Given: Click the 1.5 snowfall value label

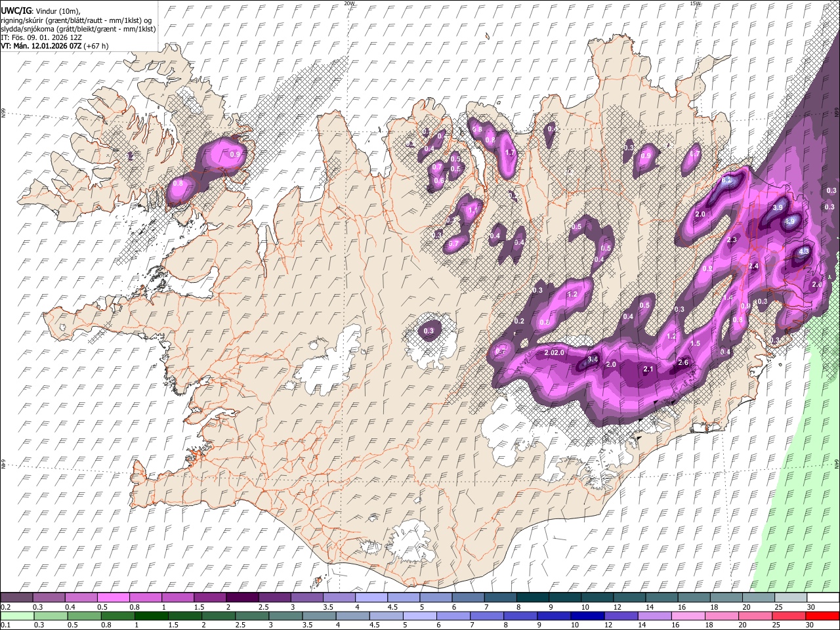Looking at the screenshot, I should (696, 343).
